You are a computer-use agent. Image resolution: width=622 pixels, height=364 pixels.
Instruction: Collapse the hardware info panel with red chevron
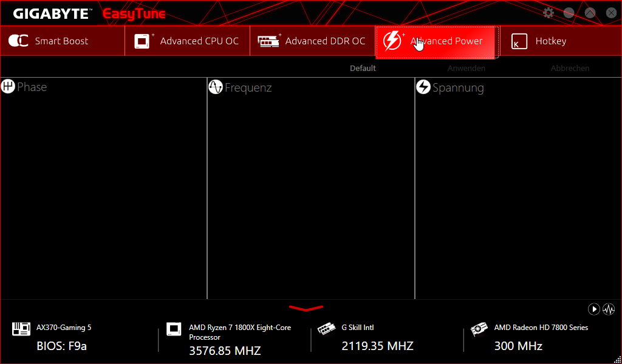click(x=306, y=308)
